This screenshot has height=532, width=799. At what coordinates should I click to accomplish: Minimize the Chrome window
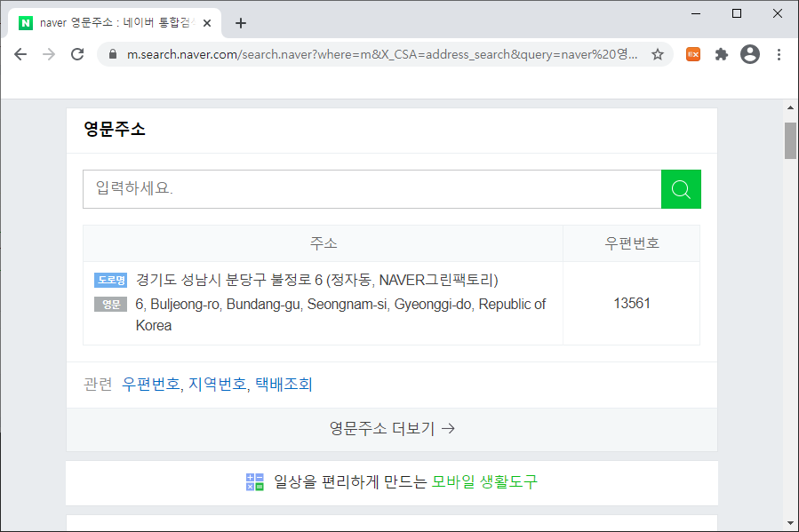[696, 13]
